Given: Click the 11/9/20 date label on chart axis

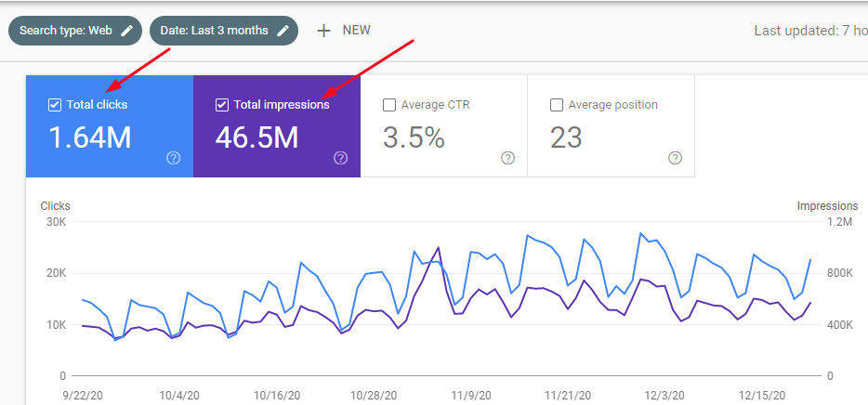Looking at the screenshot, I should [x=472, y=395].
